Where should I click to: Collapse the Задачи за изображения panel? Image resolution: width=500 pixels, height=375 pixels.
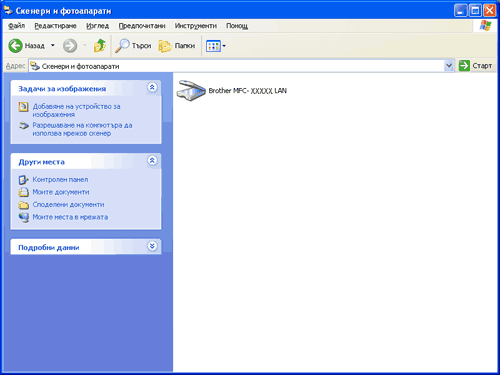tap(152, 88)
